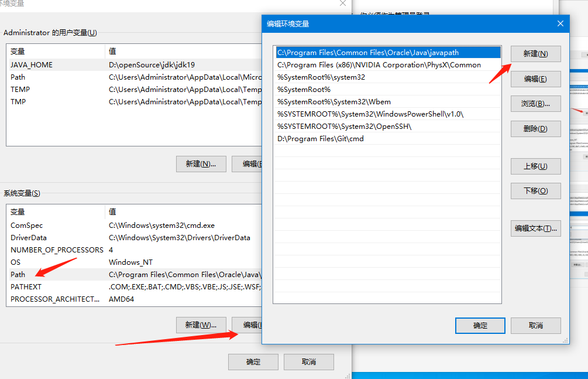588x379 pixels.
Task: Open the 编辑文本(T)... text editor button
Action: 535,228
